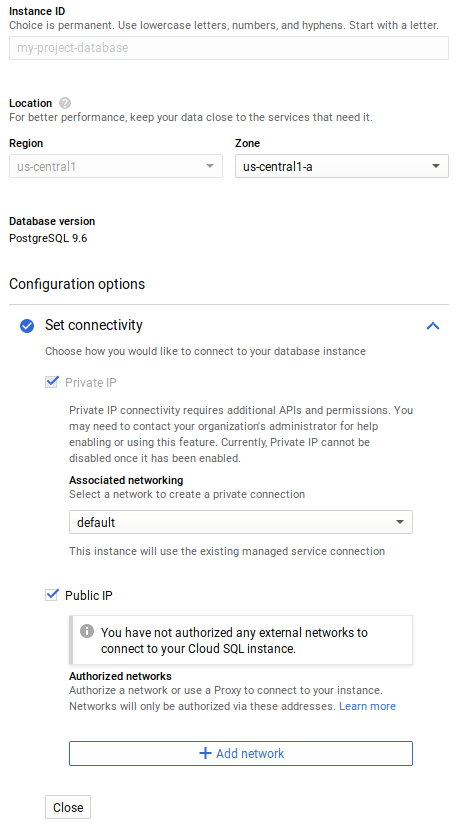Click the Zone dropdown arrow
Viewport: 476px width, 830px height.
pos(436,166)
